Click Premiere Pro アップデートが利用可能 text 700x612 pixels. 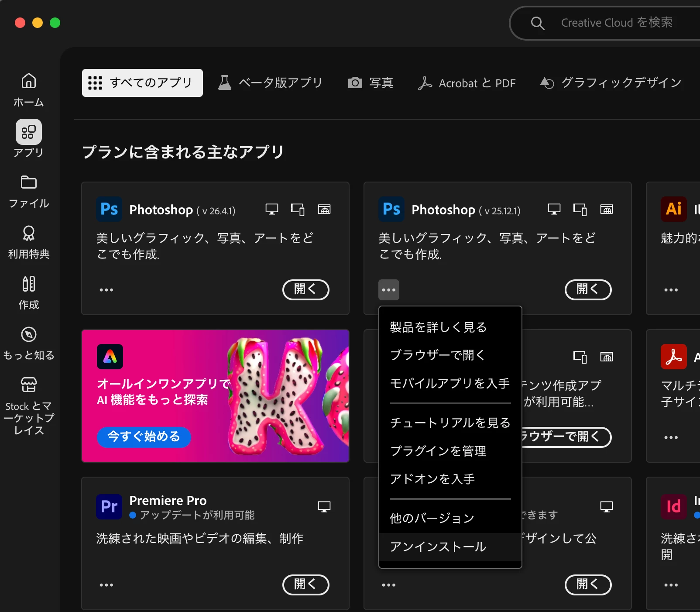pos(197,515)
